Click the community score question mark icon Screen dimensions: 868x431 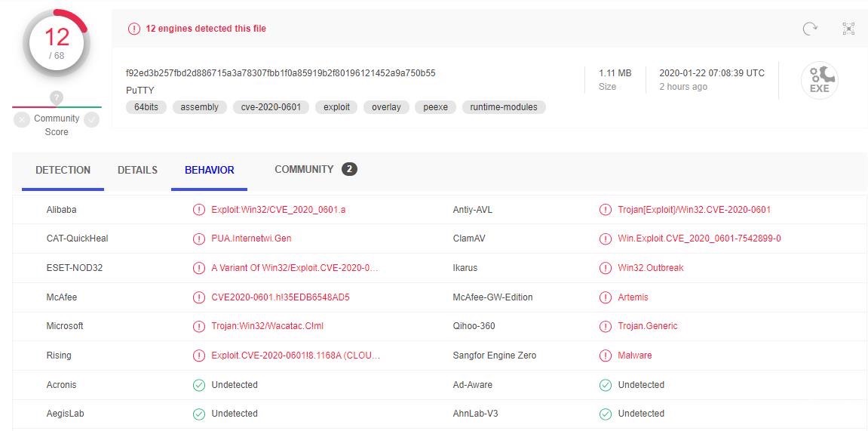coord(57,97)
